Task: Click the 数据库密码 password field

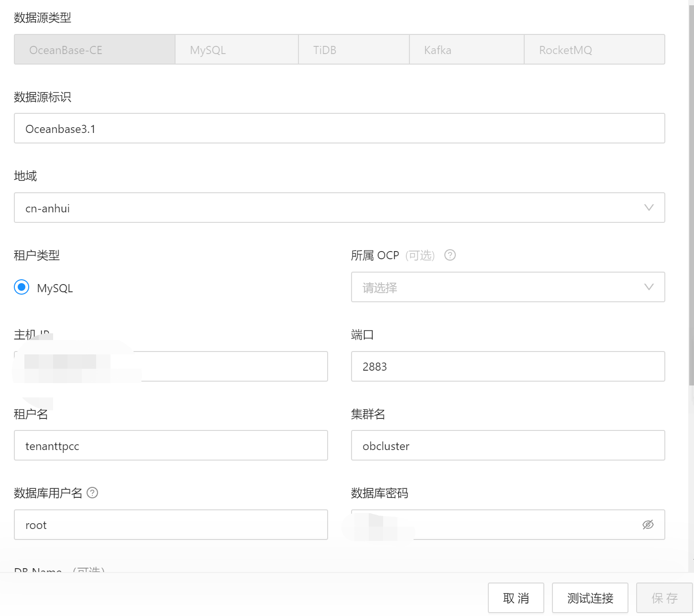Action: coord(508,525)
